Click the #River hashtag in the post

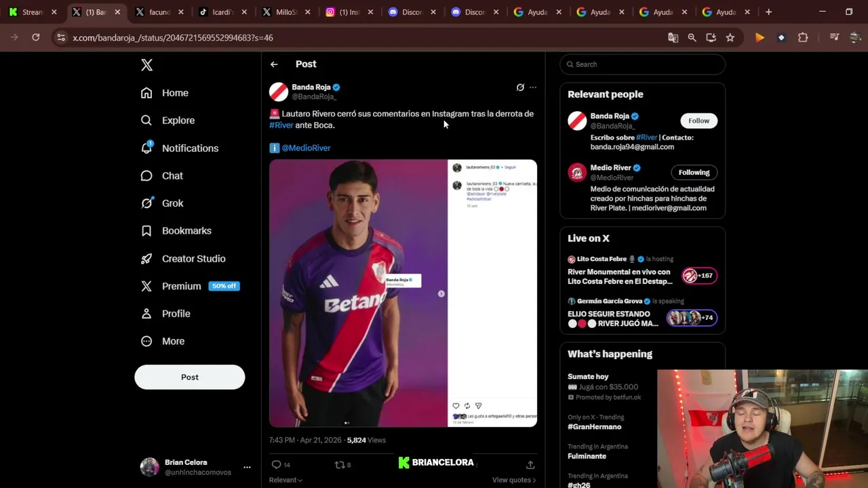(x=281, y=125)
